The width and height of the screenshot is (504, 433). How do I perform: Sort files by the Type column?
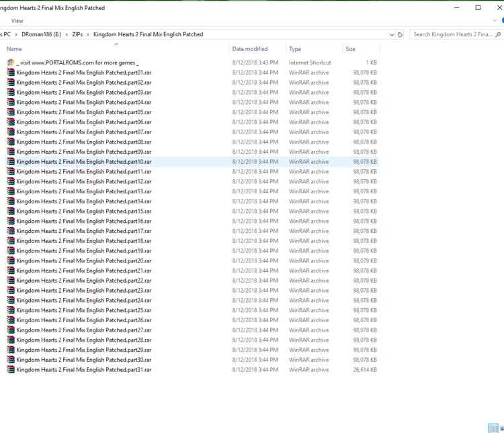(295, 49)
